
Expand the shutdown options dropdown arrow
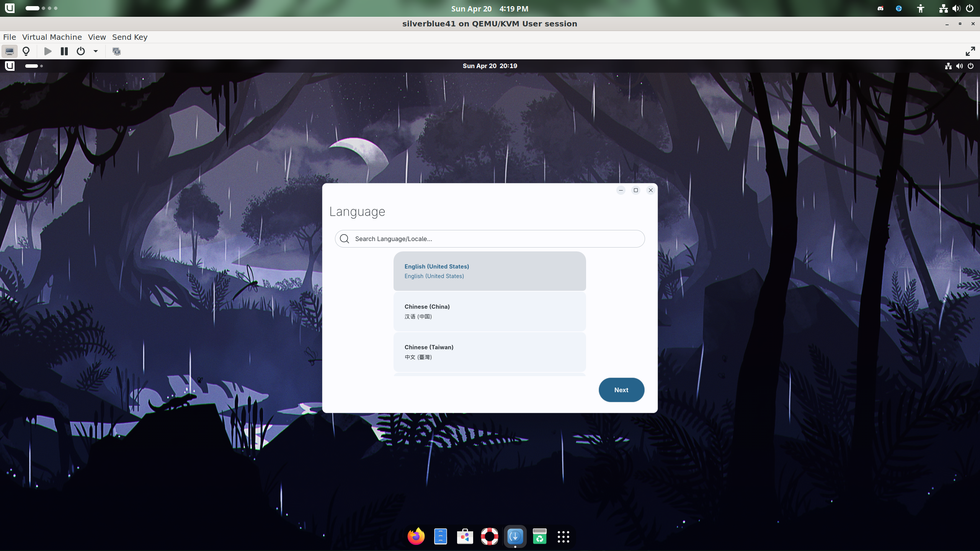coord(96,51)
